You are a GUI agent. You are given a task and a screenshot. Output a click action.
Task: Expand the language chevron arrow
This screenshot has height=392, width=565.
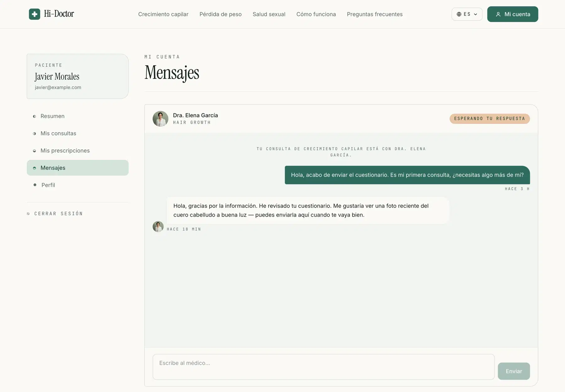475,14
